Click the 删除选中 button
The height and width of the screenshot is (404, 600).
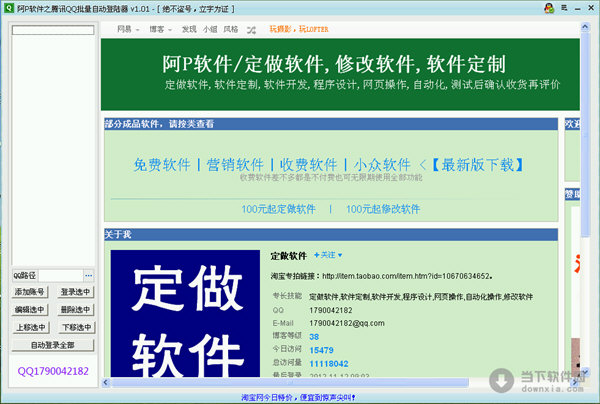75,310
